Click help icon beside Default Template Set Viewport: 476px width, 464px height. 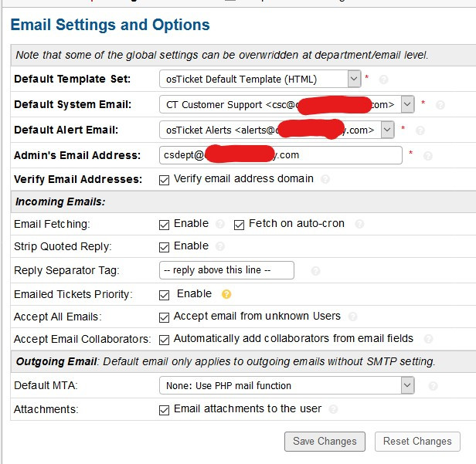coord(384,80)
